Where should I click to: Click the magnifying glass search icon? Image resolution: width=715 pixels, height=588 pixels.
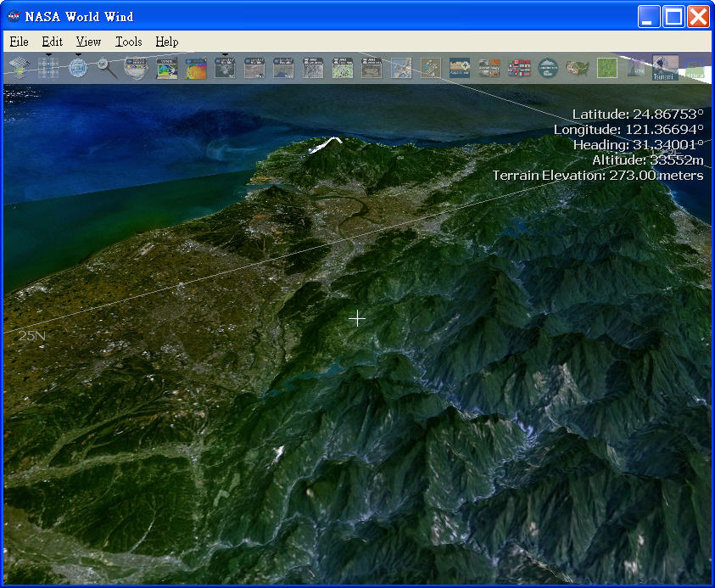pyautogui.click(x=107, y=68)
